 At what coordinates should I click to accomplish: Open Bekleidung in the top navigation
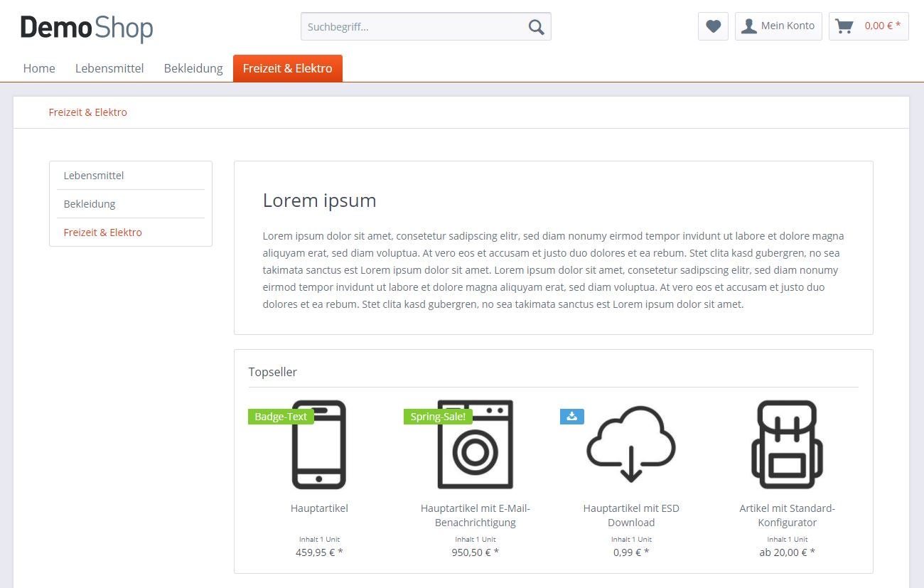click(x=193, y=68)
